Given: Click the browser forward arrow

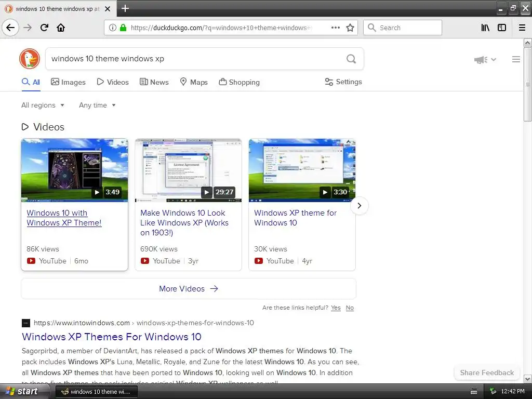Looking at the screenshot, I should tap(28, 28).
